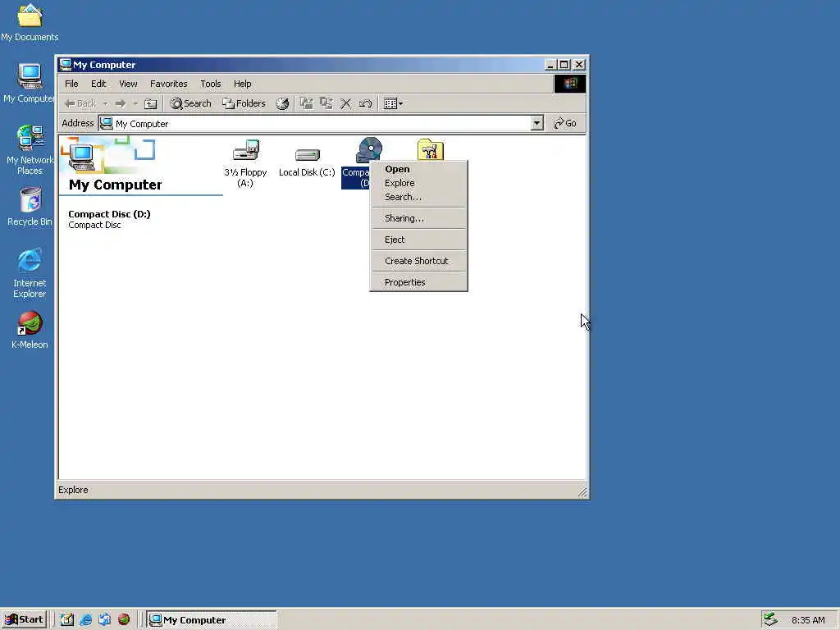Screen dimensions: 840x630
Task: Click My Computer taskbar button
Action: 212,620
